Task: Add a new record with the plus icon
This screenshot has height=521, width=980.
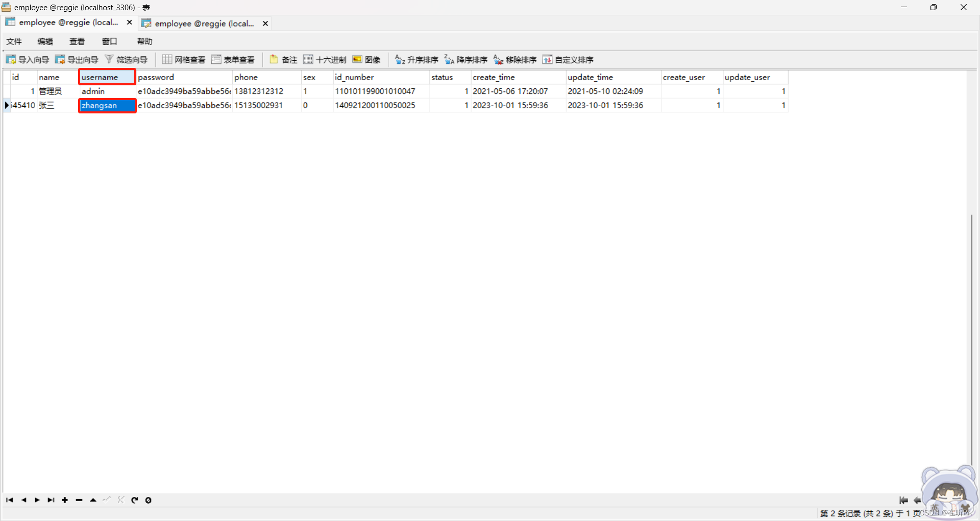Action: 65,500
